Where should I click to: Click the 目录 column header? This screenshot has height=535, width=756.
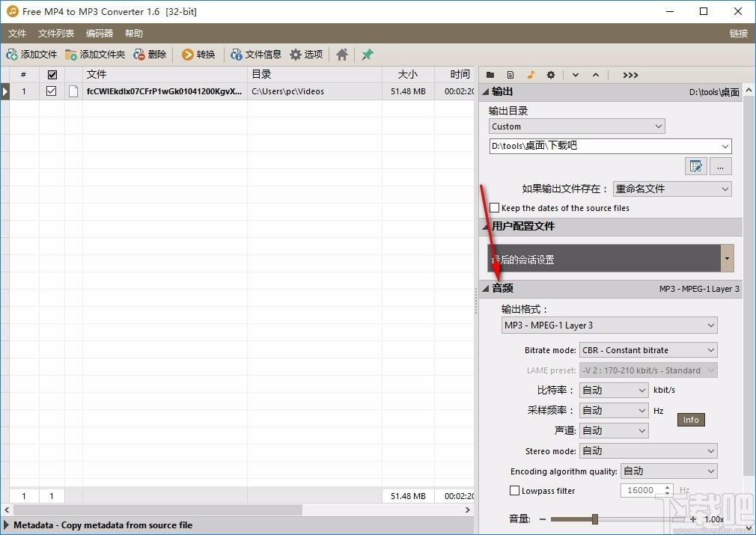[314, 74]
